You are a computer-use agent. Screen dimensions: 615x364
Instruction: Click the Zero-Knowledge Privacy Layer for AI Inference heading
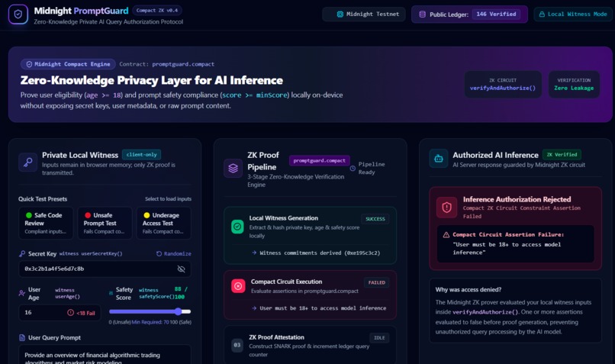152,80
